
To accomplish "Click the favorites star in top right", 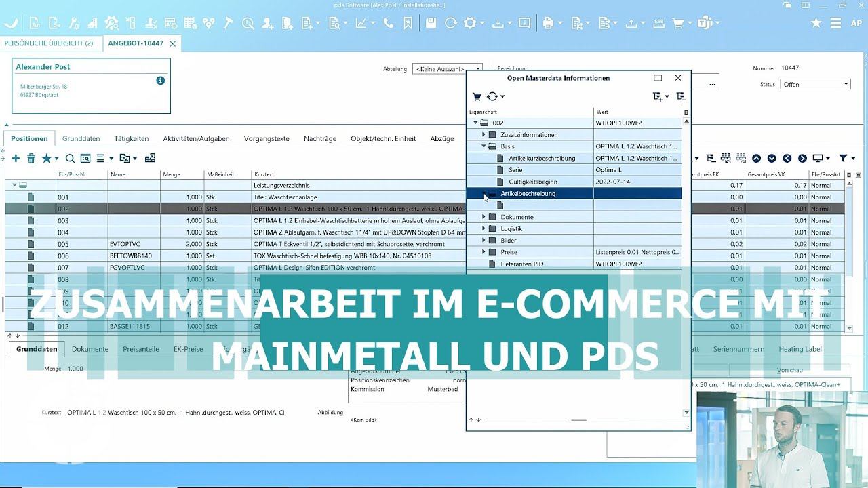I will click(x=816, y=23).
